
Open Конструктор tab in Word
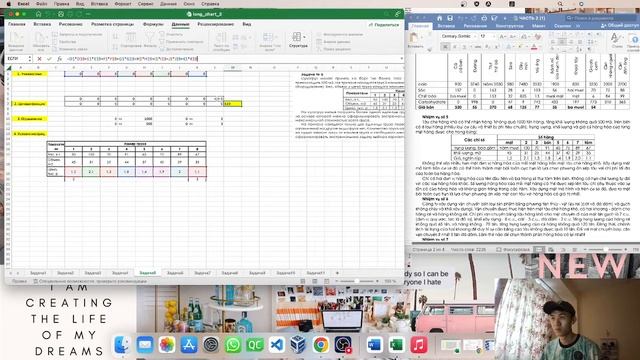pyautogui.click(x=509, y=26)
